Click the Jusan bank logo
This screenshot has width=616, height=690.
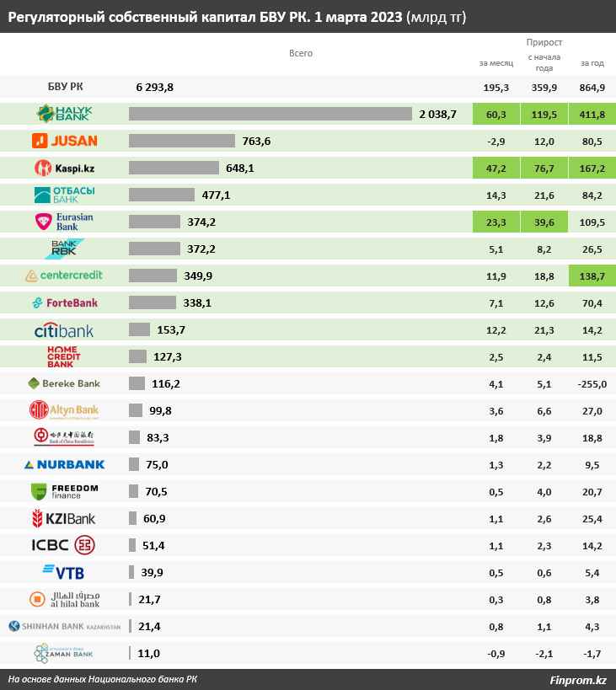click(65, 141)
